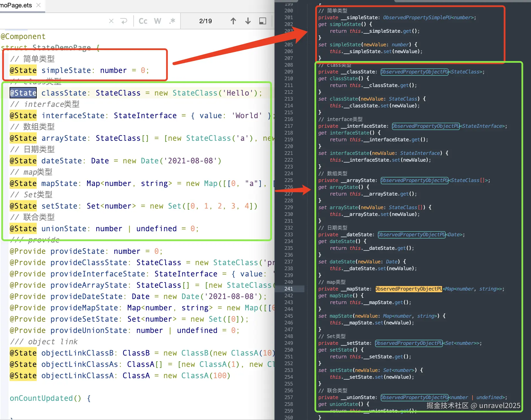This screenshot has height=420, width=531.
Task: Click 'set simpleState(newValue: number)' line
Action: click(368, 45)
